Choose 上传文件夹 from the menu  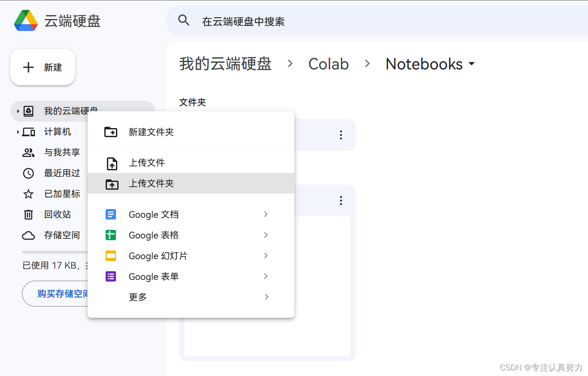[x=191, y=183]
